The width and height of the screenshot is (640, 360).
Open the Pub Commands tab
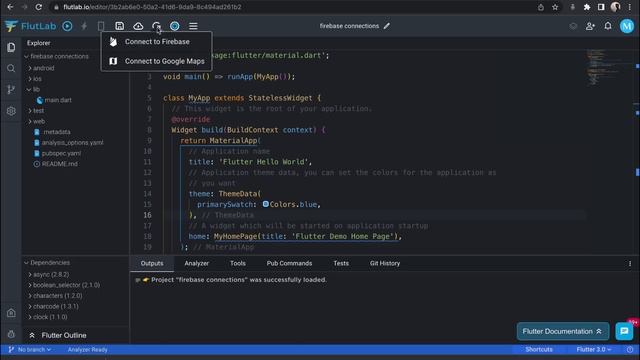[x=289, y=264]
